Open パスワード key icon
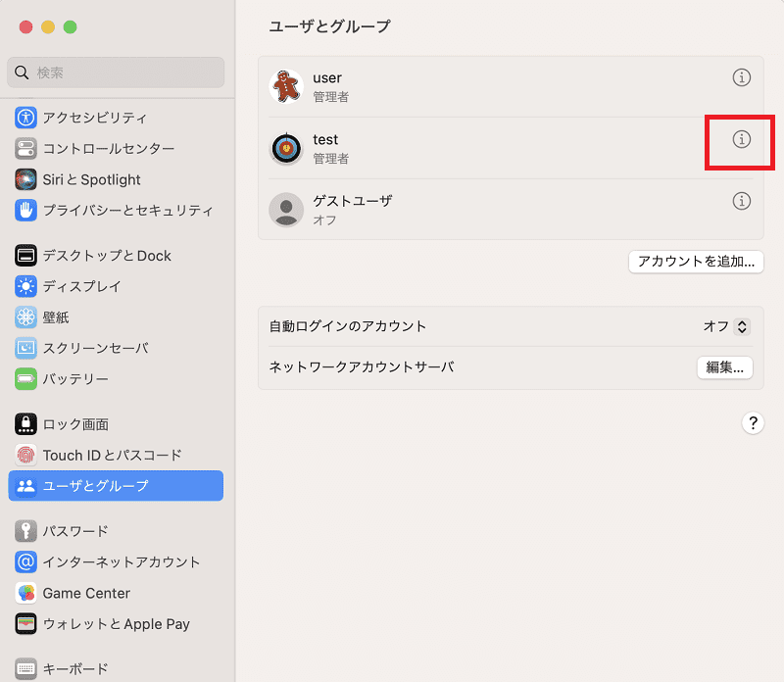 tap(25, 531)
